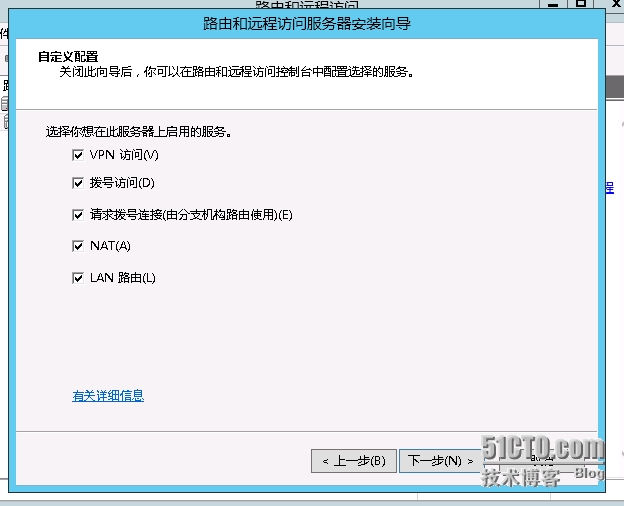Image resolution: width=624 pixels, height=506 pixels.
Task: Open the 有关详细信息 link
Action: point(108,395)
